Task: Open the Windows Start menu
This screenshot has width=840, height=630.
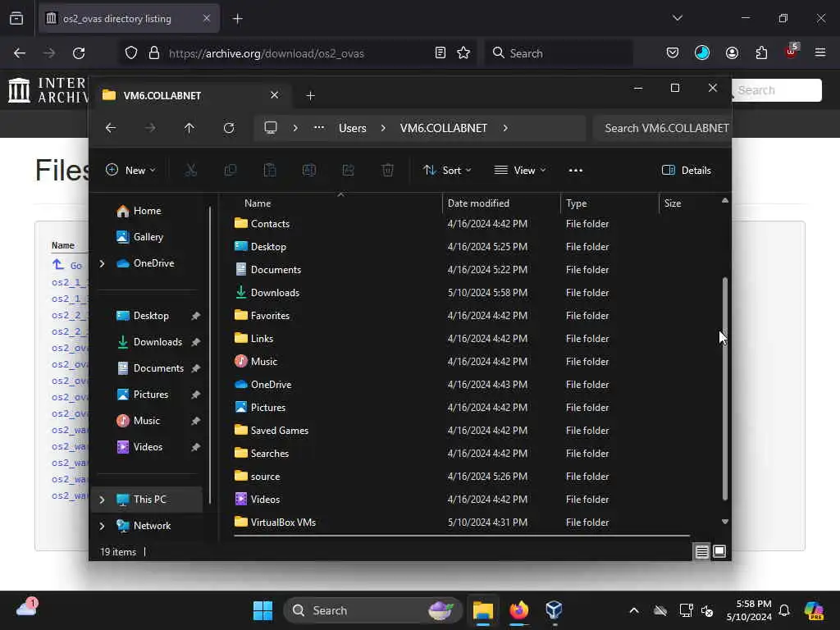Action: point(262,610)
